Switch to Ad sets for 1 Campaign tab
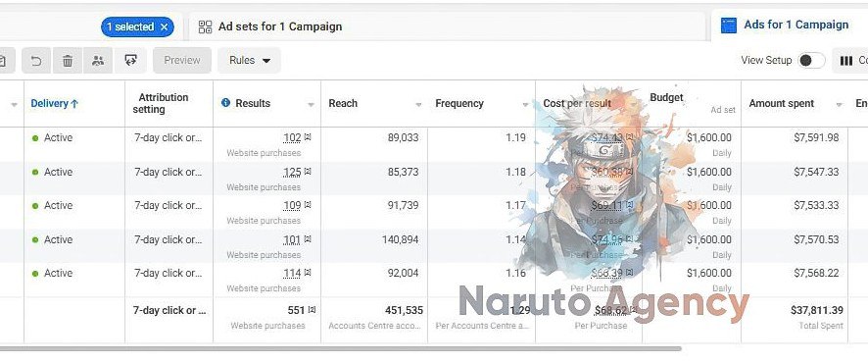Screen dimensions: 868x362 [x=279, y=26]
